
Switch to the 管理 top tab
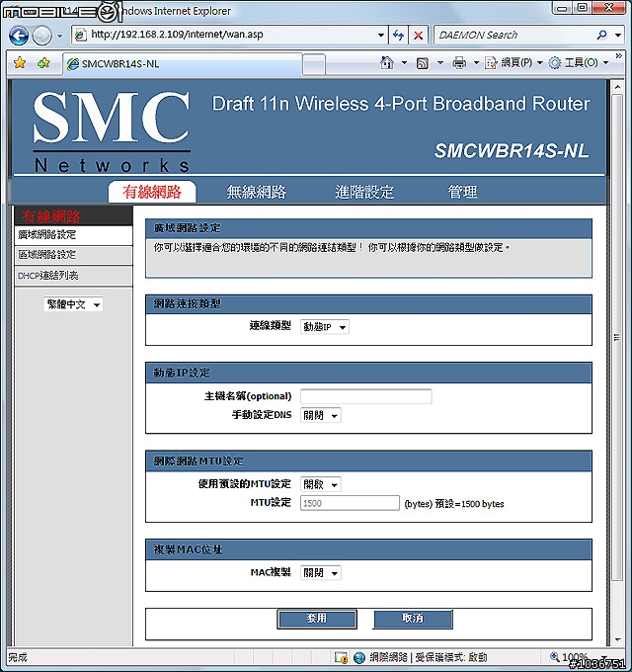tap(462, 192)
